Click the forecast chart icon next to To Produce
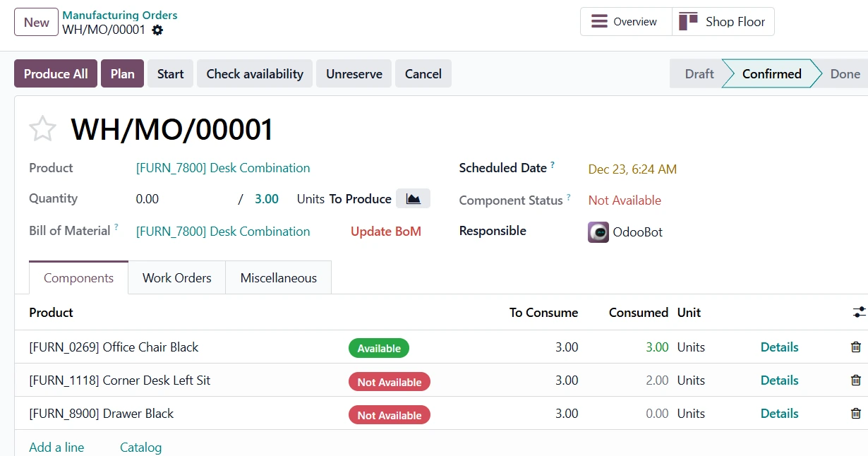 point(413,198)
